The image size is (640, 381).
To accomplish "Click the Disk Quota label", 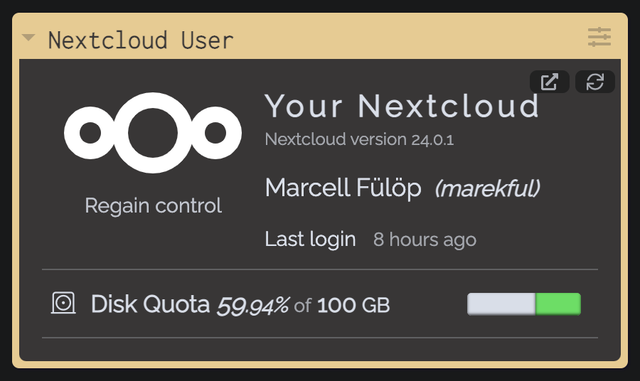I will tap(150, 304).
